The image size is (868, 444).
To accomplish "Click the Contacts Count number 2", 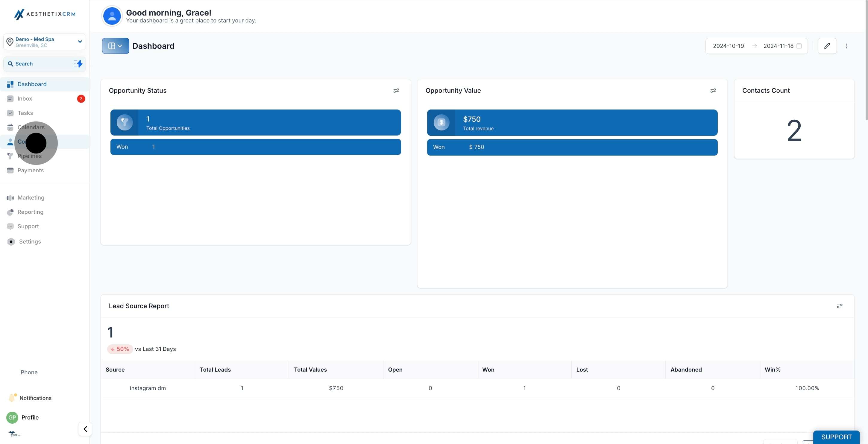I will click(794, 131).
